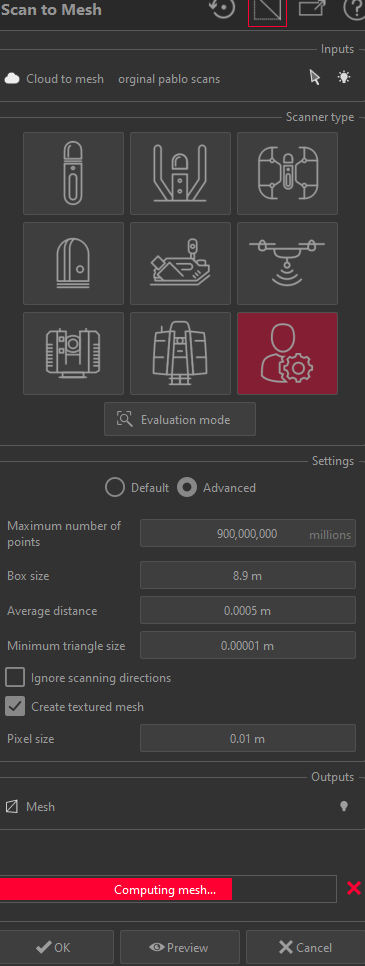Select the dome-shaped scanner type
This screenshot has height=966, width=365.
(x=73, y=263)
